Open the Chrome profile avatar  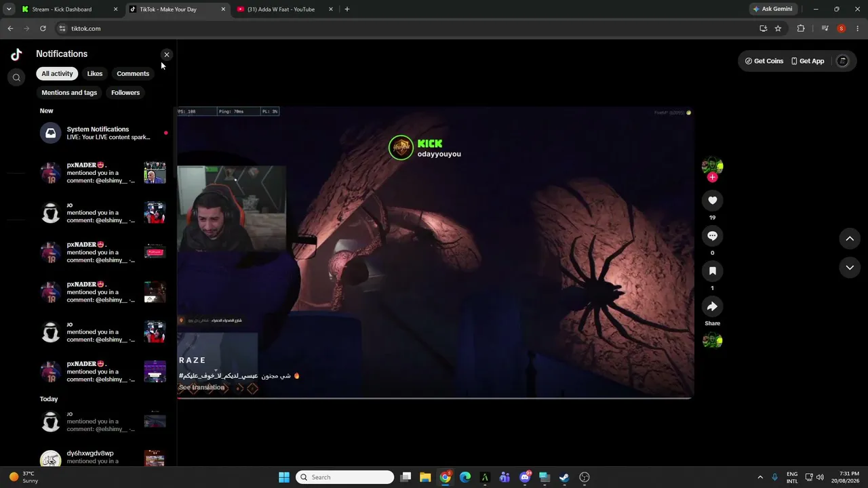842,28
